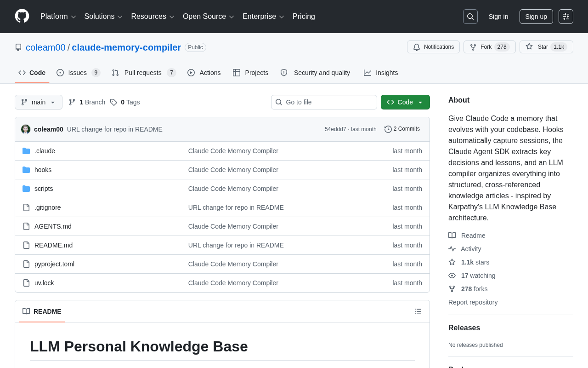
Task: Click the scripts folder icon
Action: pos(26,189)
